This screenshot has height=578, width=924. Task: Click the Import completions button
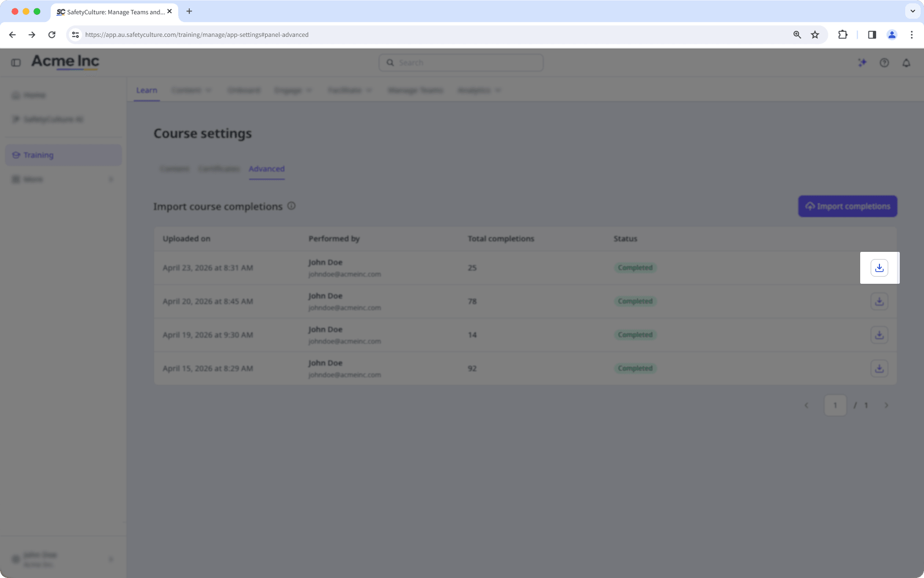point(848,206)
